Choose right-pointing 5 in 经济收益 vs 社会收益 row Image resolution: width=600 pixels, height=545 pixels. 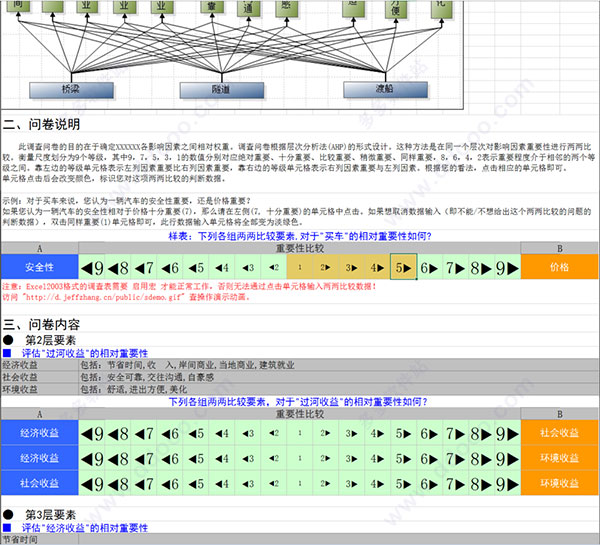click(404, 433)
